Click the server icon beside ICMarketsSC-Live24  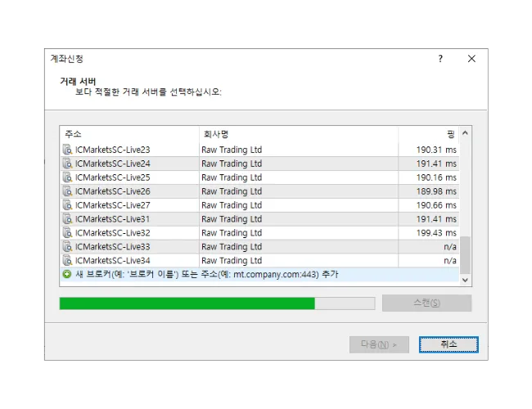tap(67, 164)
